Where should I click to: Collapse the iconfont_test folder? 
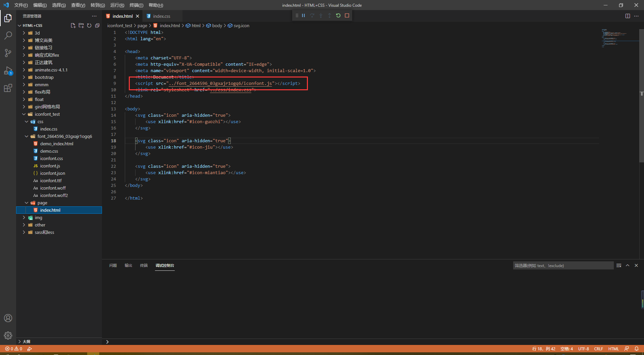[24, 114]
